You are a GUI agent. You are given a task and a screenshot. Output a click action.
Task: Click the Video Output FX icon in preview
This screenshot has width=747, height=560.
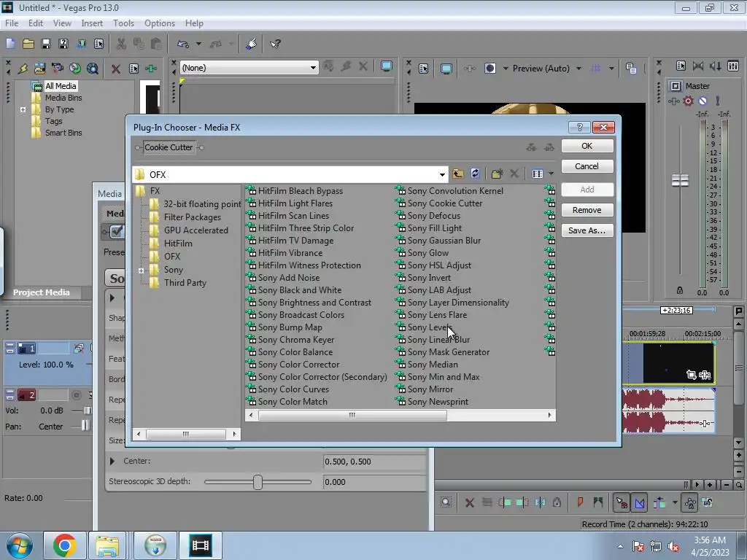click(470, 69)
